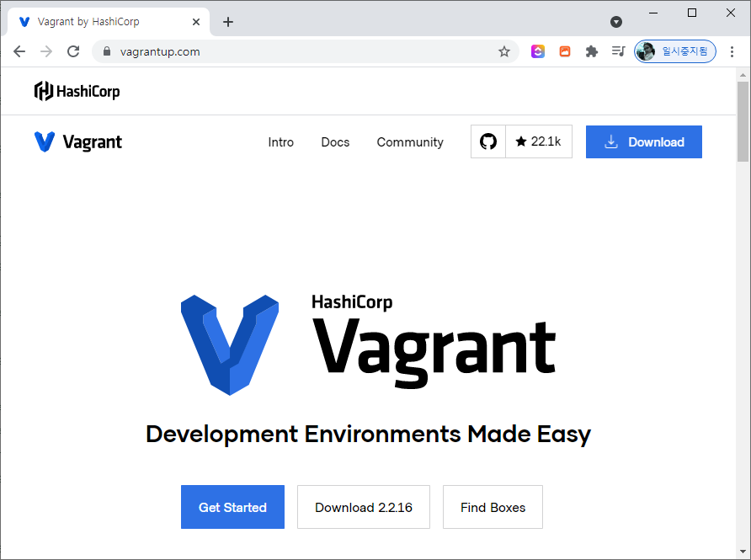The height and width of the screenshot is (560, 751).
Task: Open the orange extension icon in the toolbar
Action: click(565, 51)
